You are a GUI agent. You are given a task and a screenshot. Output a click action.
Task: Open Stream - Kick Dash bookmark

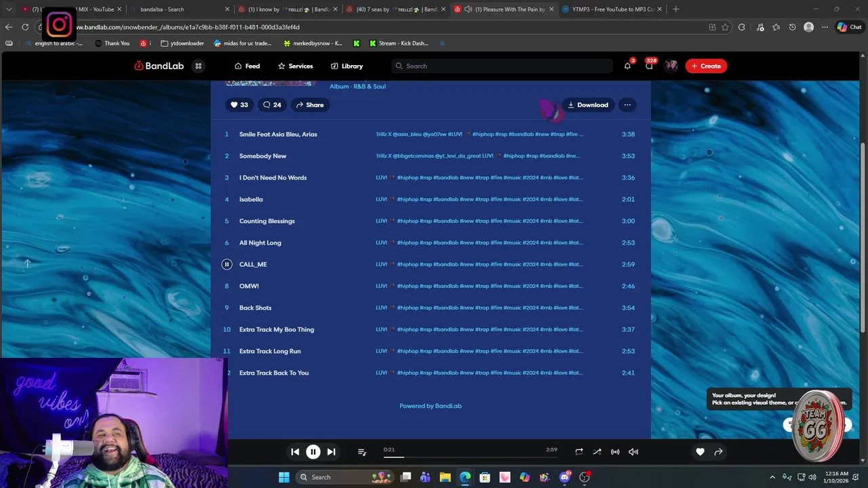399,43
